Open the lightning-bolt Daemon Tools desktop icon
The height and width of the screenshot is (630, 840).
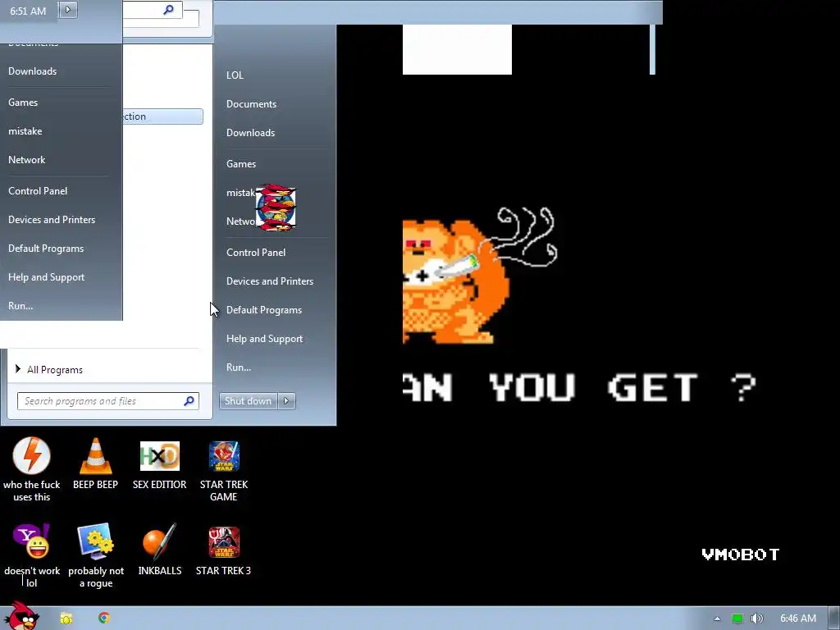point(32,456)
